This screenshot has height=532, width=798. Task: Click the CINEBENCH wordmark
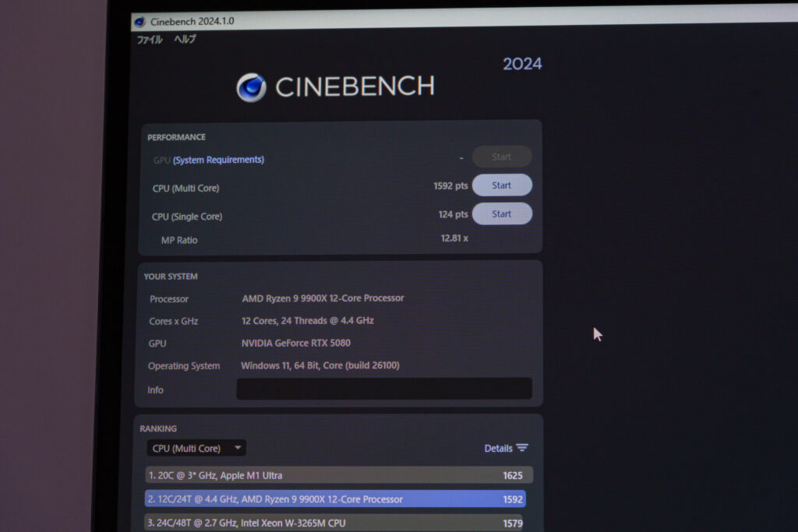[355, 86]
